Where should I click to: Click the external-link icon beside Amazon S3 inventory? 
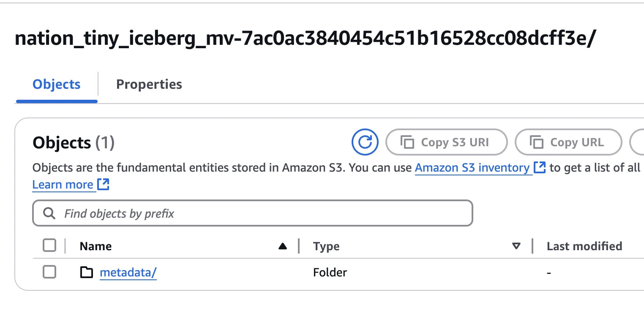click(540, 168)
